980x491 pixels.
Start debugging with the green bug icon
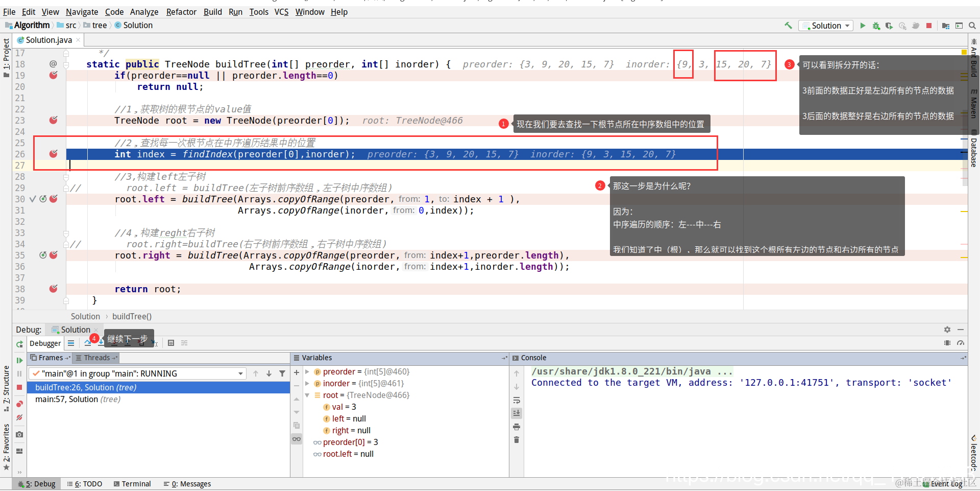point(876,26)
